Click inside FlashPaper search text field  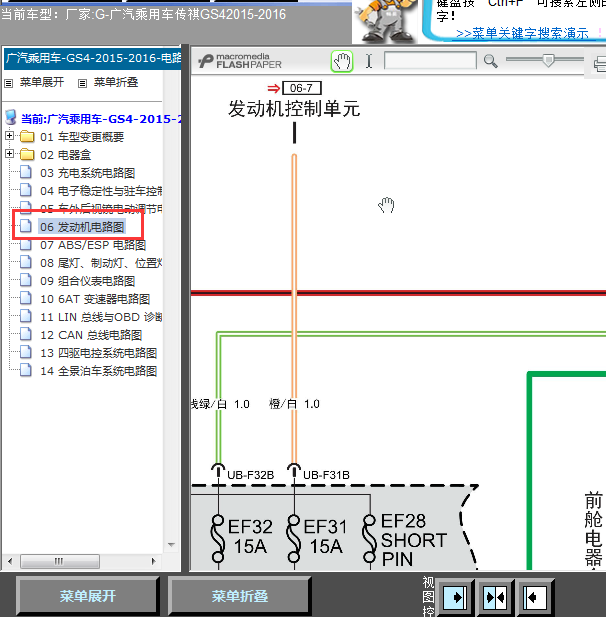(x=430, y=61)
